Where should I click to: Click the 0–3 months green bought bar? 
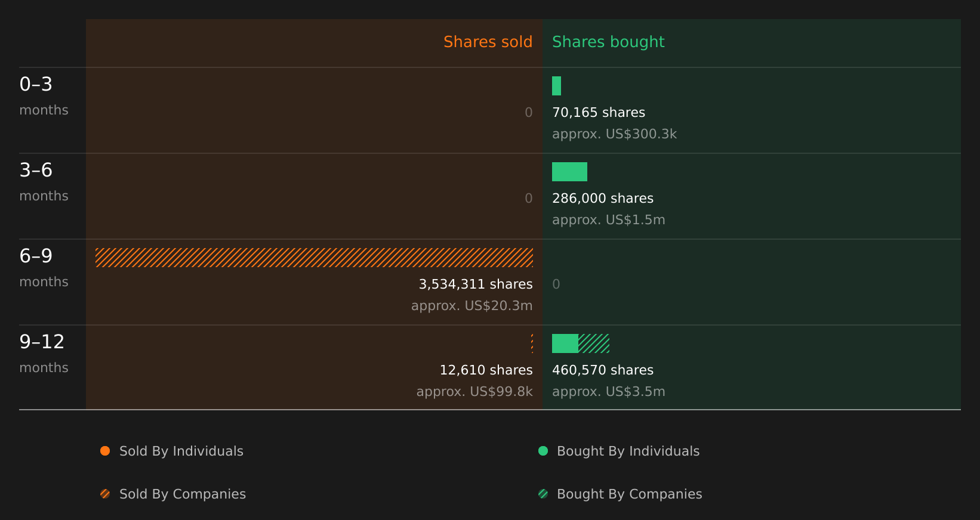point(556,86)
